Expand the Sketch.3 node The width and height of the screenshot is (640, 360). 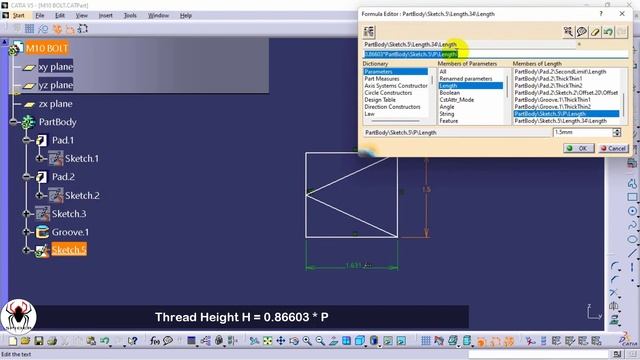point(27,213)
